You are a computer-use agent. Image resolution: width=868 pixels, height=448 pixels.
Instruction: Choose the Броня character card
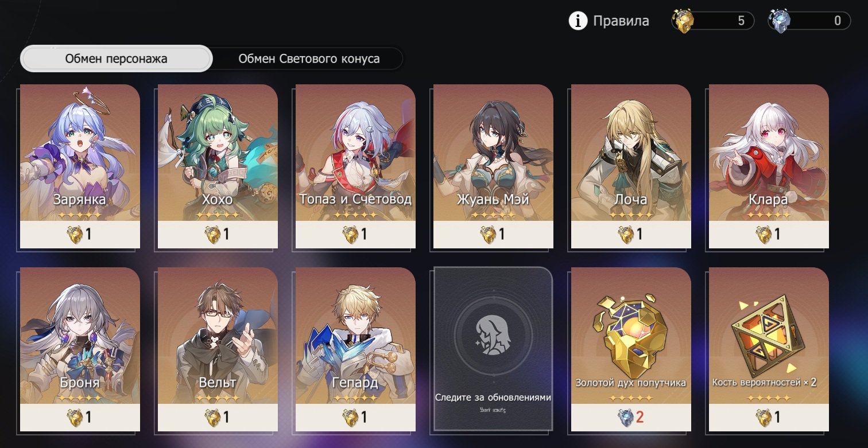point(80,349)
